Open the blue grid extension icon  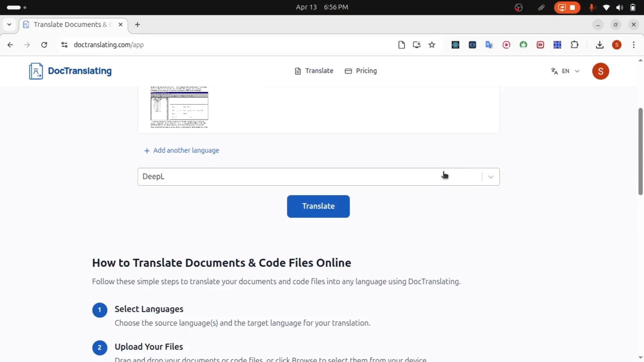(557, 45)
